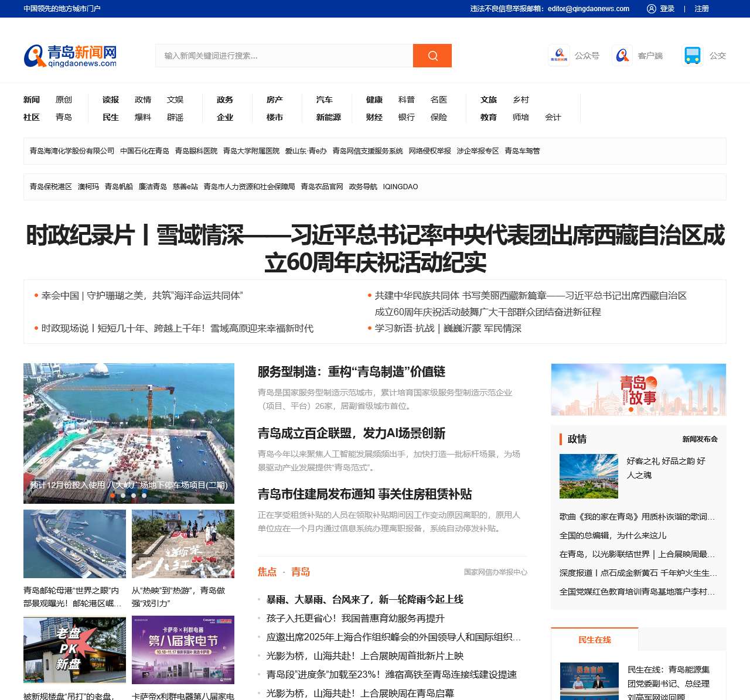Open the 客户端 app client icon
The width and height of the screenshot is (750, 700).
pos(622,56)
